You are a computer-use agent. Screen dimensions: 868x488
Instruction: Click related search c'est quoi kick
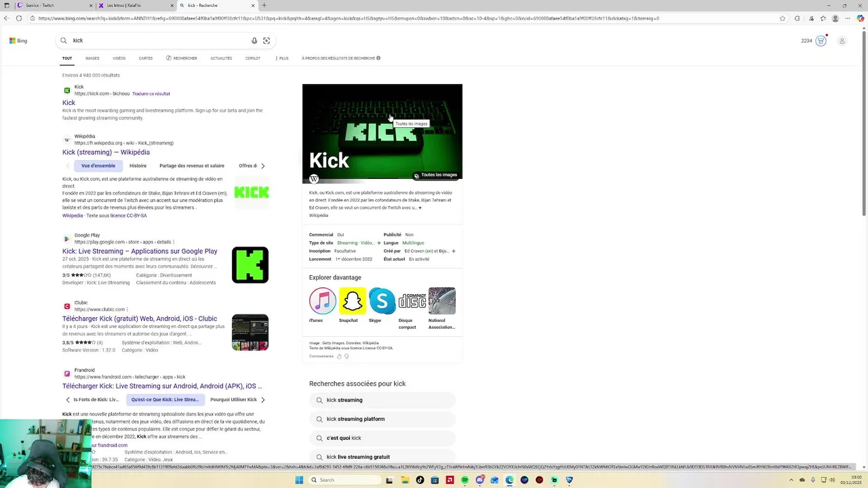point(382,438)
